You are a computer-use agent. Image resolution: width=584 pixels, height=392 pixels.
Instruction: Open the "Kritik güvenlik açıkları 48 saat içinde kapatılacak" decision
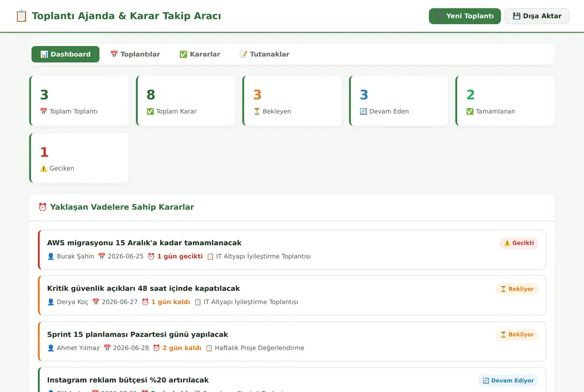point(292,295)
